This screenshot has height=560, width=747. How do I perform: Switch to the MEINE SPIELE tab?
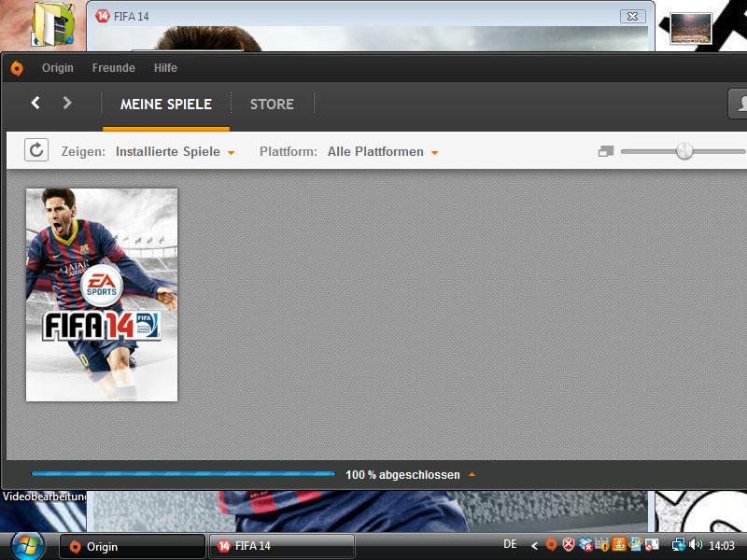point(166,105)
